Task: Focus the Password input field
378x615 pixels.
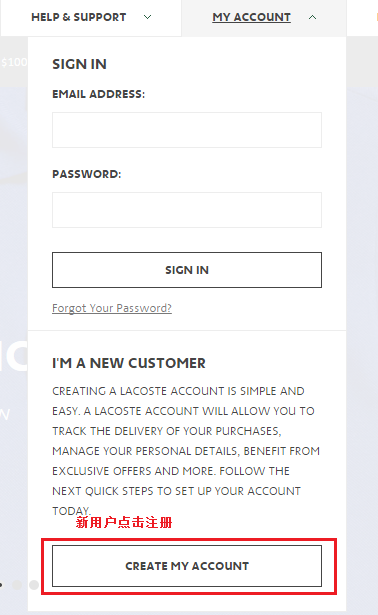Action: 187,210
